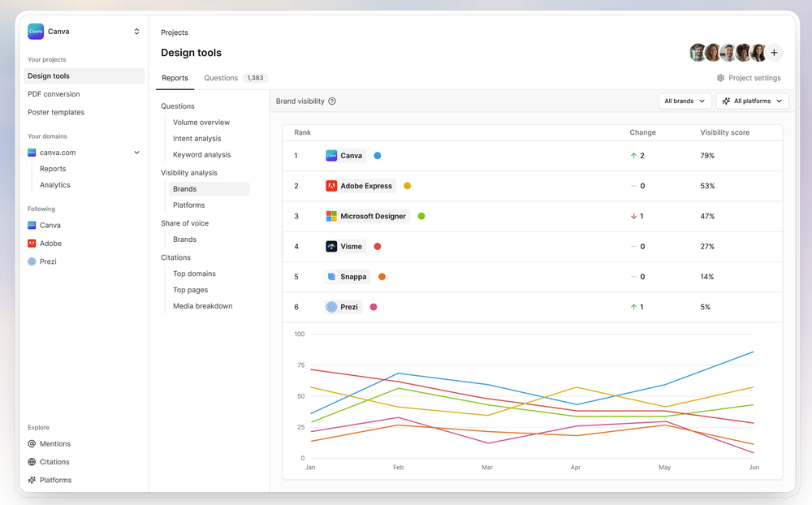Open Citations in Explore
Image resolution: width=812 pixels, height=505 pixels.
click(x=54, y=462)
